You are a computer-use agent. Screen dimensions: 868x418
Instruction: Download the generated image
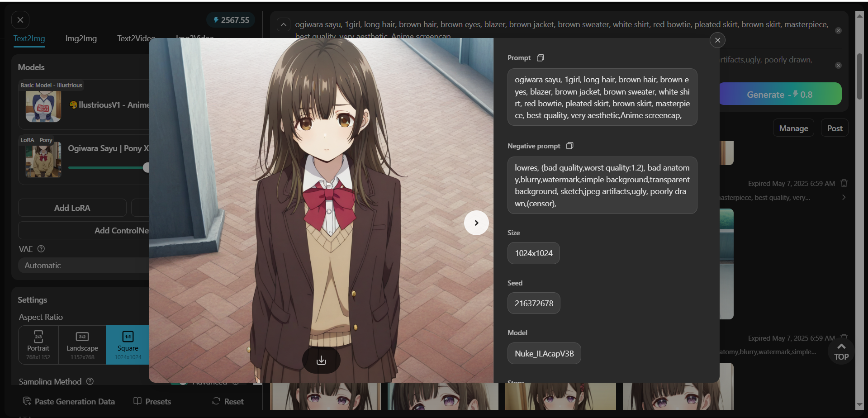tap(321, 360)
